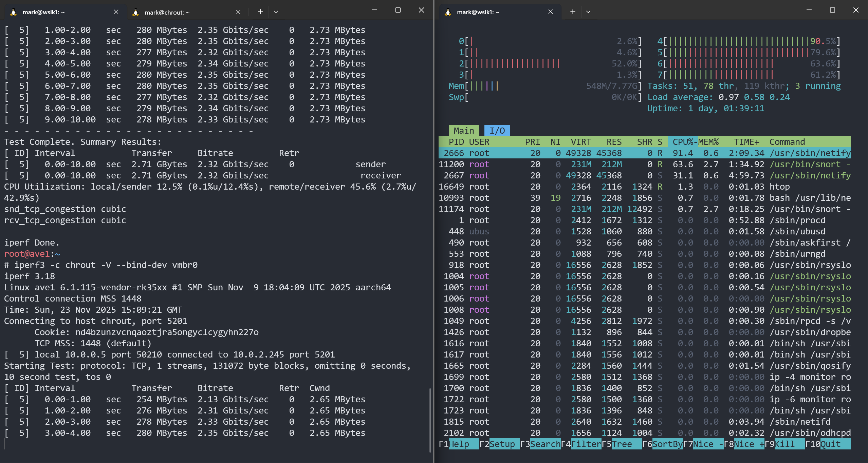Click the Tux icon on mark@chrout tab
Viewport: 868px width, 463px height.
pos(136,12)
